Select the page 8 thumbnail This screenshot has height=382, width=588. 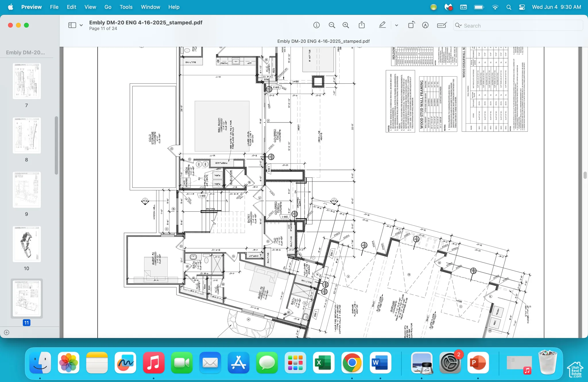[x=27, y=135]
